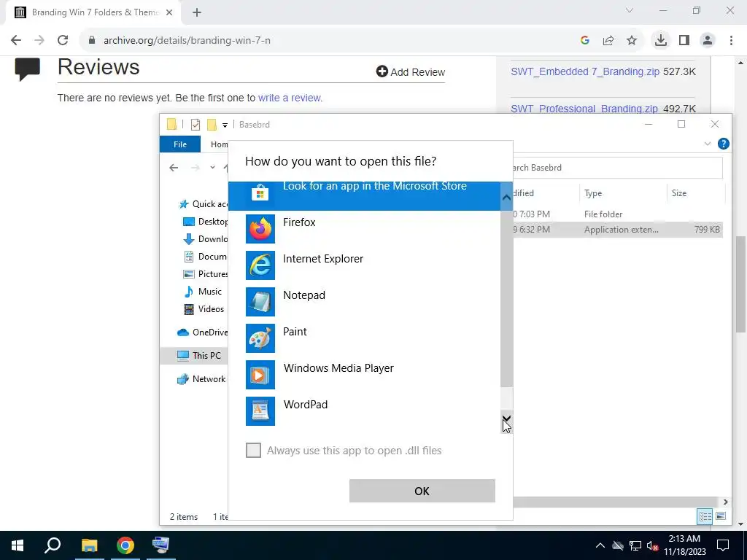Open the Windows Start menu

tap(18, 545)
